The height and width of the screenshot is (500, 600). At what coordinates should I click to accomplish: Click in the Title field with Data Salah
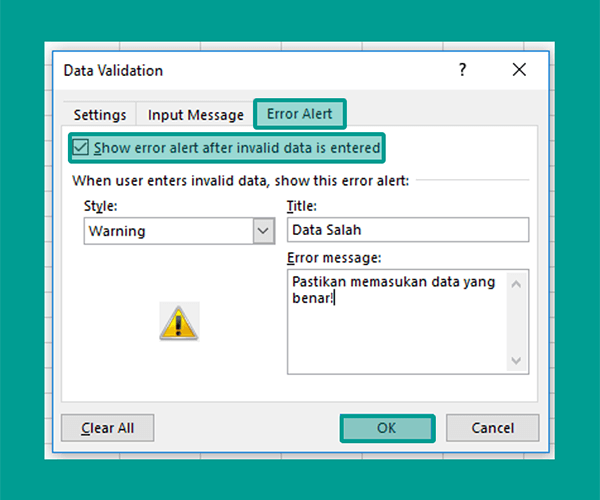pyautogui.click(x=408, y=230)
